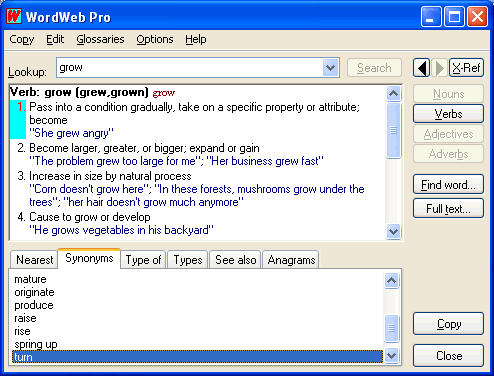
Task: Click the red pronunciation text "grow"
Action: click(164, 93)
